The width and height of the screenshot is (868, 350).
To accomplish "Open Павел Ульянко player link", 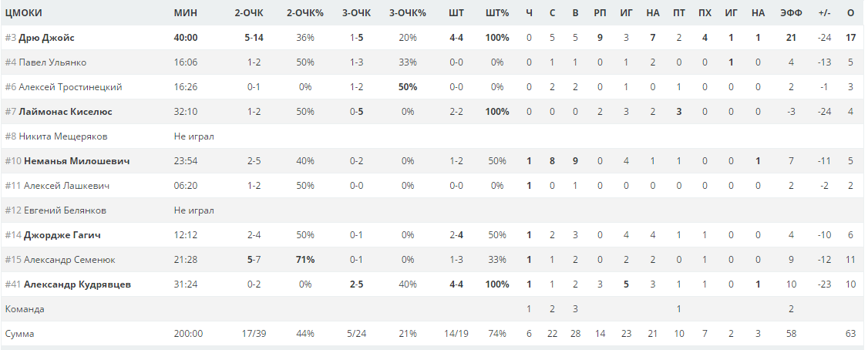I will pos(52,62).
